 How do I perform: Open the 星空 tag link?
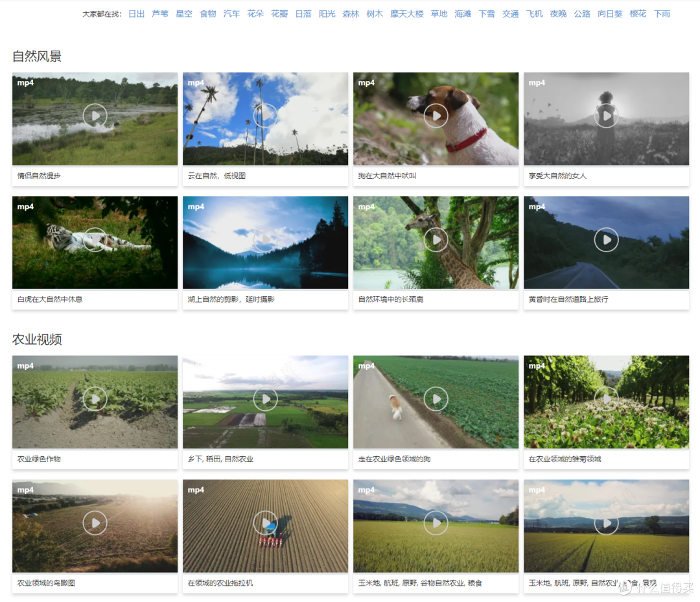tap(184, 14)
